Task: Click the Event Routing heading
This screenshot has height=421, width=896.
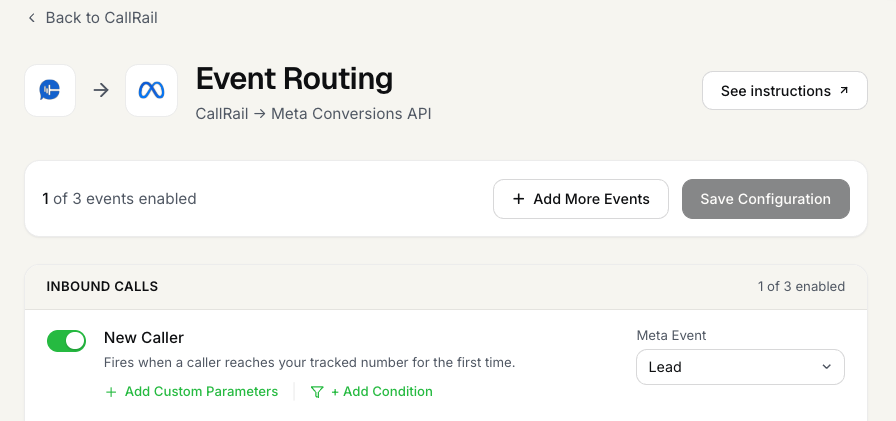Action: point(294,78)
